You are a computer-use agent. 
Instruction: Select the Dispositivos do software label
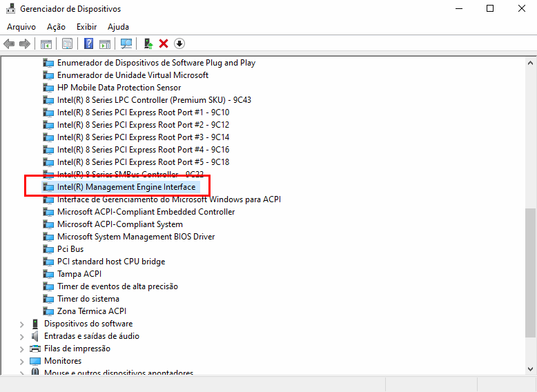click(88, 324)
